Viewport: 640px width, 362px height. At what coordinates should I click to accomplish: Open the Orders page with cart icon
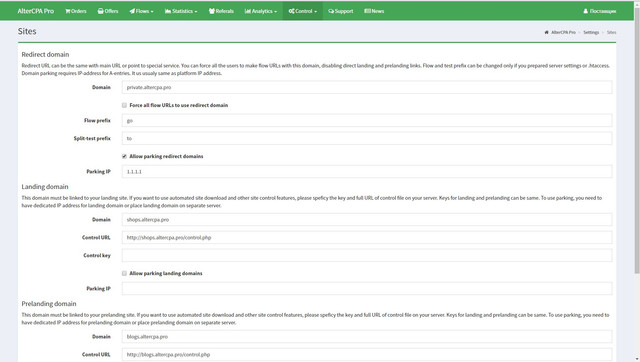76,11
